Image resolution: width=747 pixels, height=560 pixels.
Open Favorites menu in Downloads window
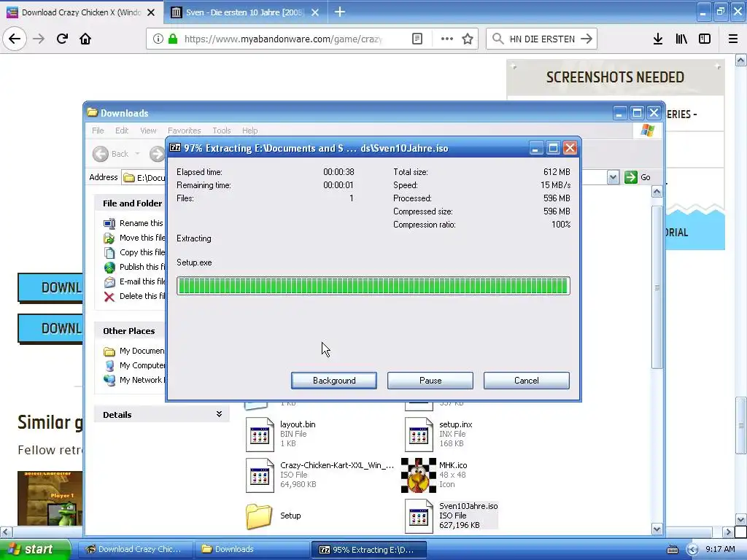[185, 131]
